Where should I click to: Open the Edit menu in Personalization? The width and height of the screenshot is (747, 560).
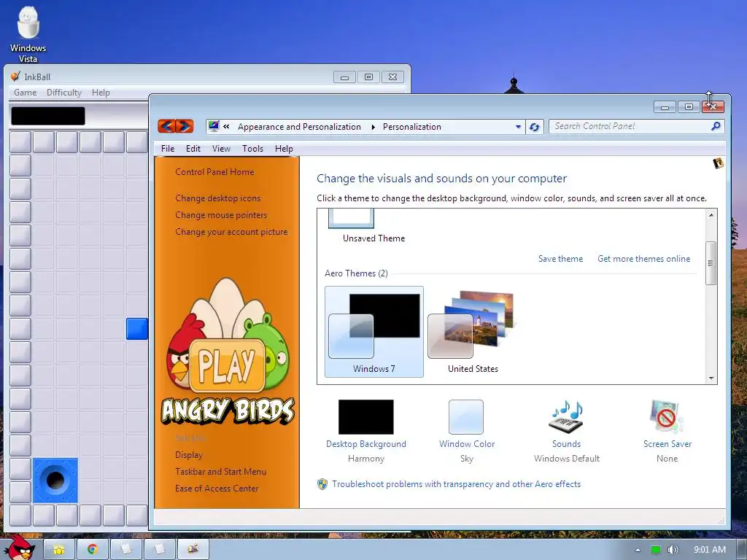(193, 149)
